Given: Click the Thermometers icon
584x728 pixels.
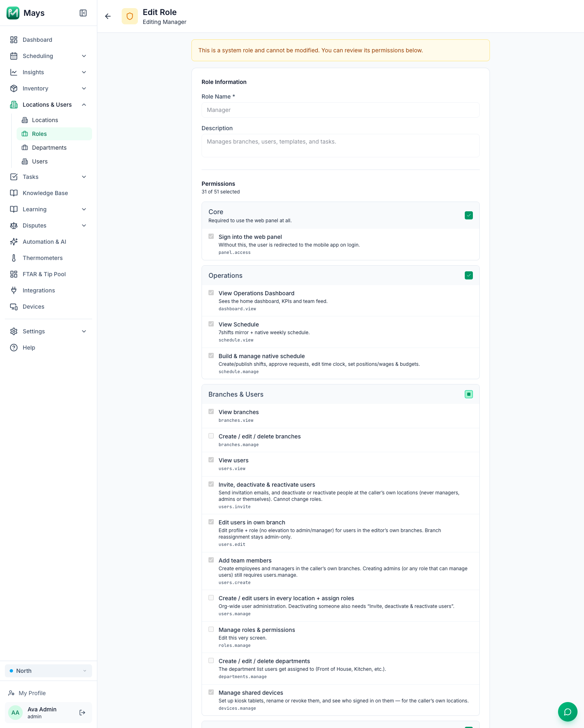Looking at the screenshot, I should [x=14, y=258].
